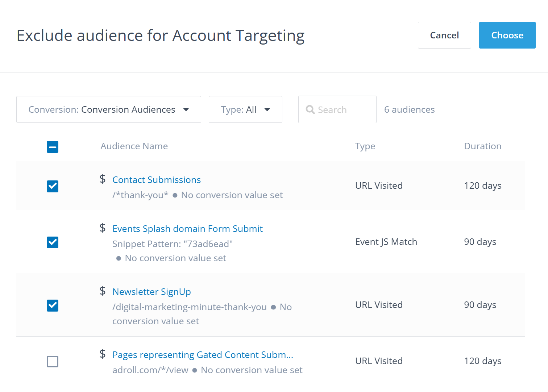Open Events Splash domain Form Submit link

pyautogui.click(x=187, y=229)
